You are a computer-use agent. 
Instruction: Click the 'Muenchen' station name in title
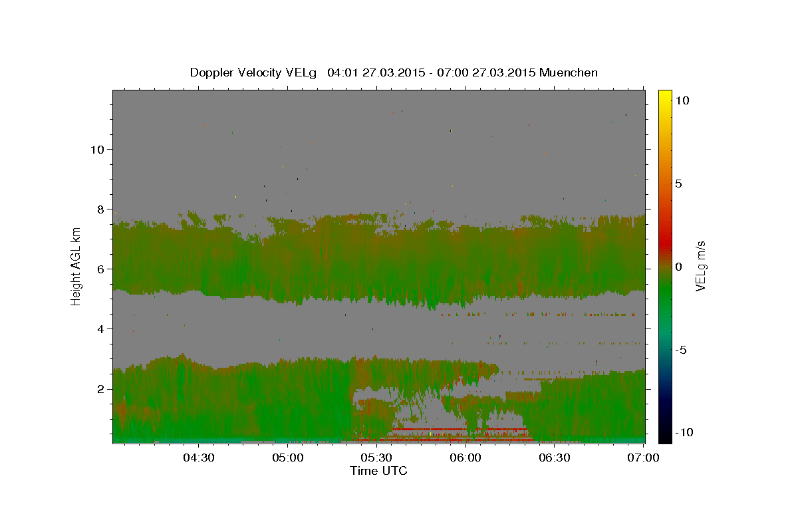[569, 72]
